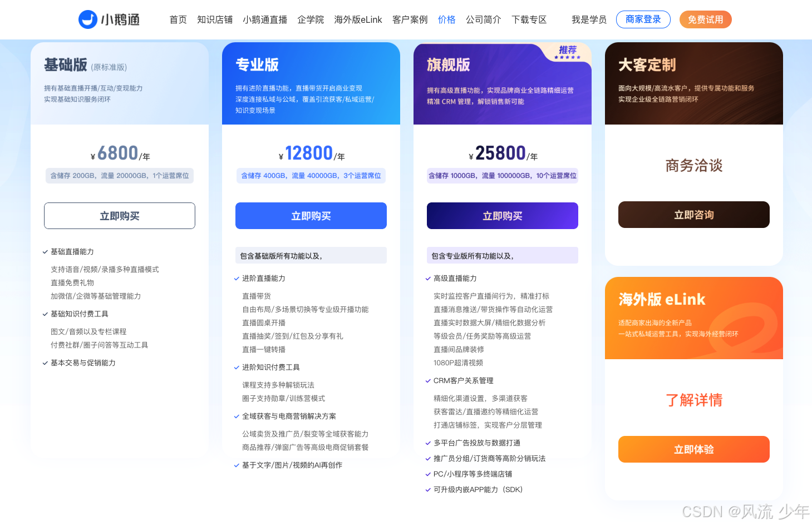Click the 了解详情 orange text
The image size is (812, 526).
click(x=694, y=400)
